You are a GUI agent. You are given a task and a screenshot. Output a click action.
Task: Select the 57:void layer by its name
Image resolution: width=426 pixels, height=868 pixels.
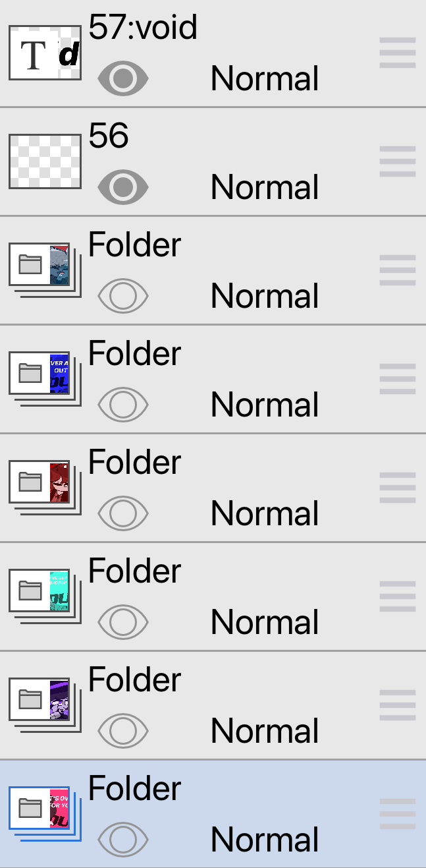tap(143, 28)
